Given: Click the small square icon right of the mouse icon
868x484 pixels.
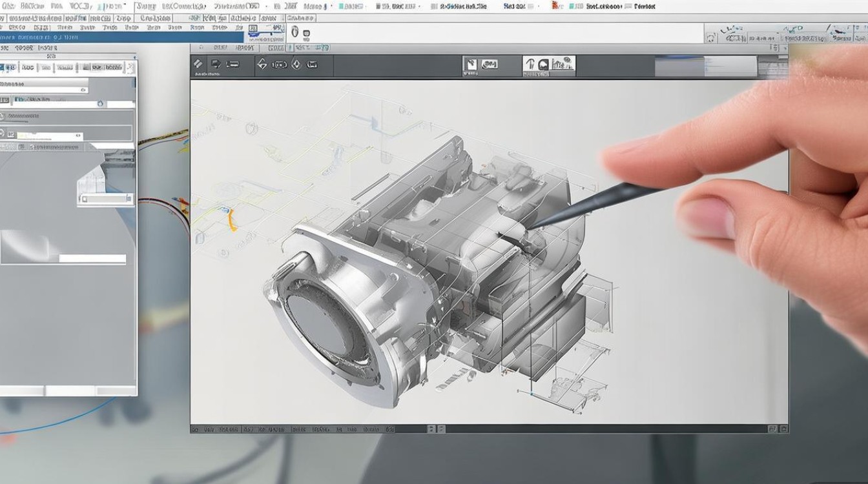Looking at the screenshot, I should (x=306, y=33).
